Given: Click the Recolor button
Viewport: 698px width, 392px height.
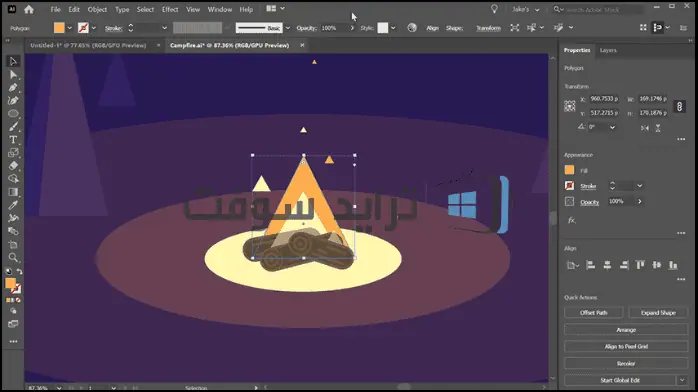Looking at the screenshot, I should (x=626, y=364).
